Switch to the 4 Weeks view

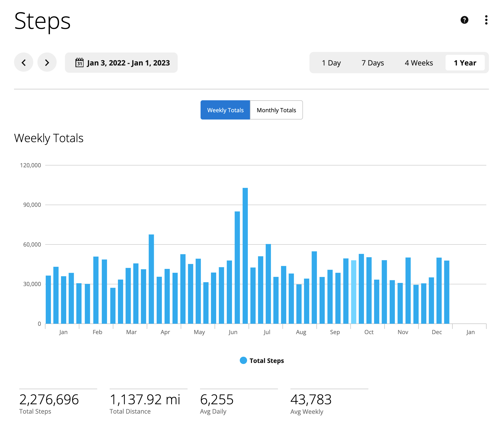pyautogui.click(x=419, y=63)
